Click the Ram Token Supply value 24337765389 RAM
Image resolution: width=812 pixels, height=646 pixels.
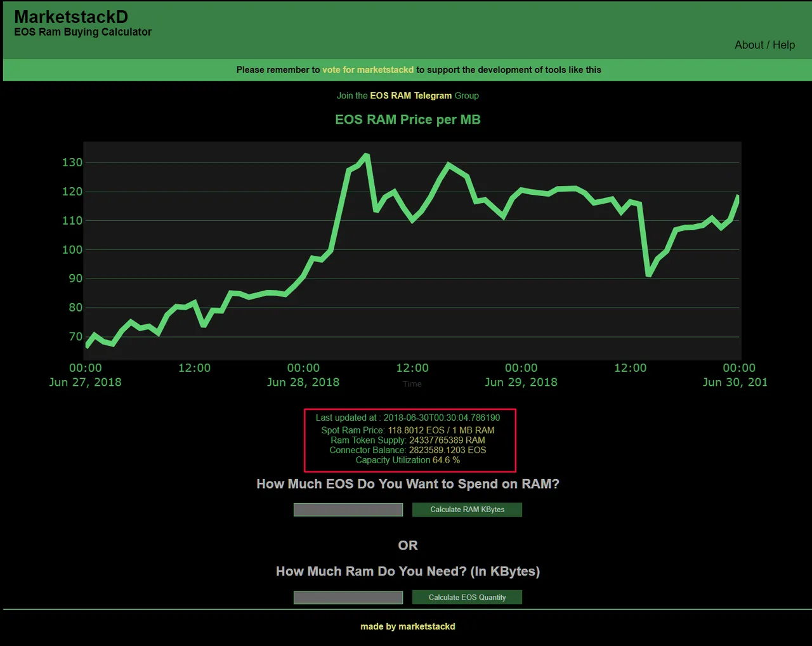[447, 440]
